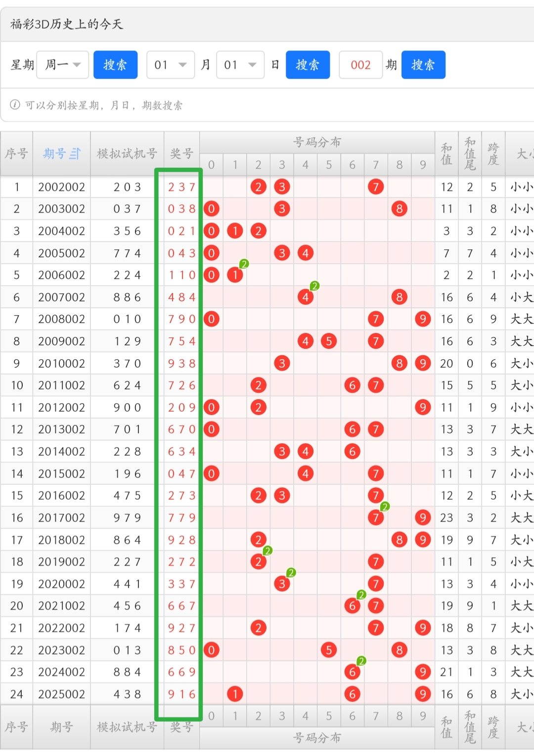Sort by the 期号 header icon
534x756 pixels.
tap(75, 154)
